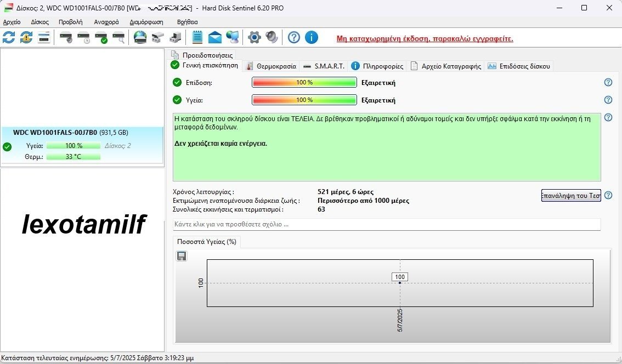Click the Περισσότερο από 1000 μέρες value
Image resolution: width=622 pixels, height=364 pixels.
(x=363, y=201)
